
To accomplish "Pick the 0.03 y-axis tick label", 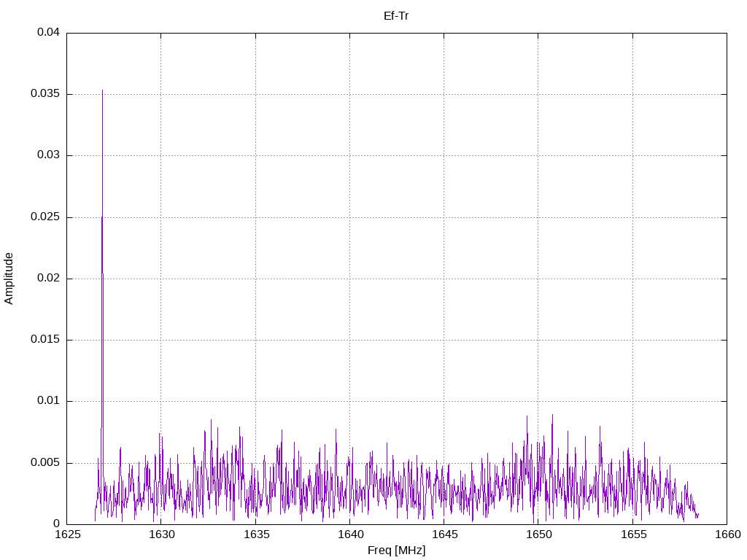I will 48,155.
